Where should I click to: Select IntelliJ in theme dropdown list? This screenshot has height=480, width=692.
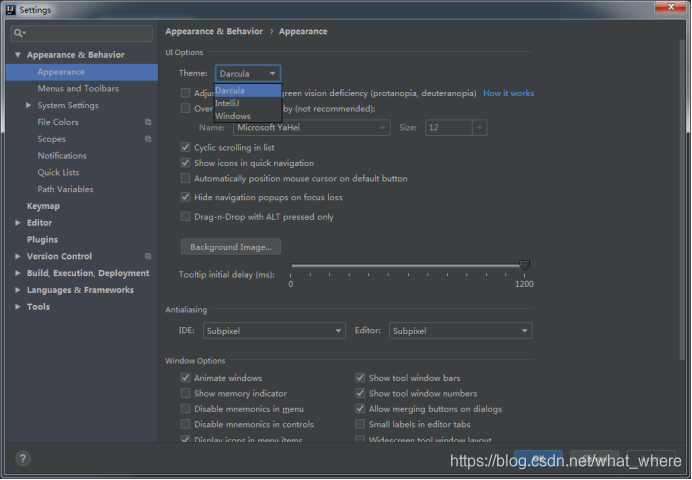coord(248,103)
